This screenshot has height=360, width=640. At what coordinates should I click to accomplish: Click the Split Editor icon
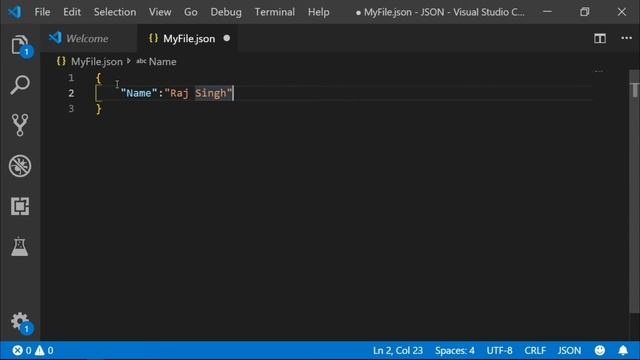[x=600, y=38]
